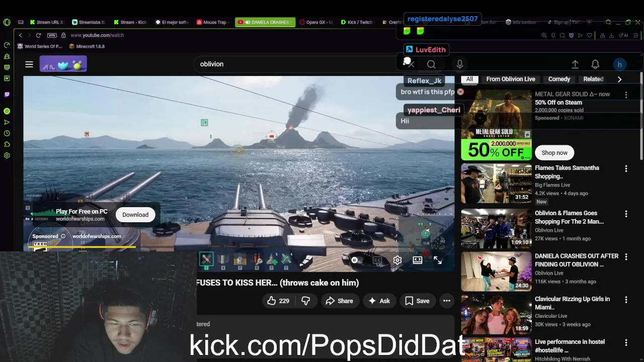Toggle the autoplay switch in player
This screenshot has height=362, width=644.
[355, 260]
